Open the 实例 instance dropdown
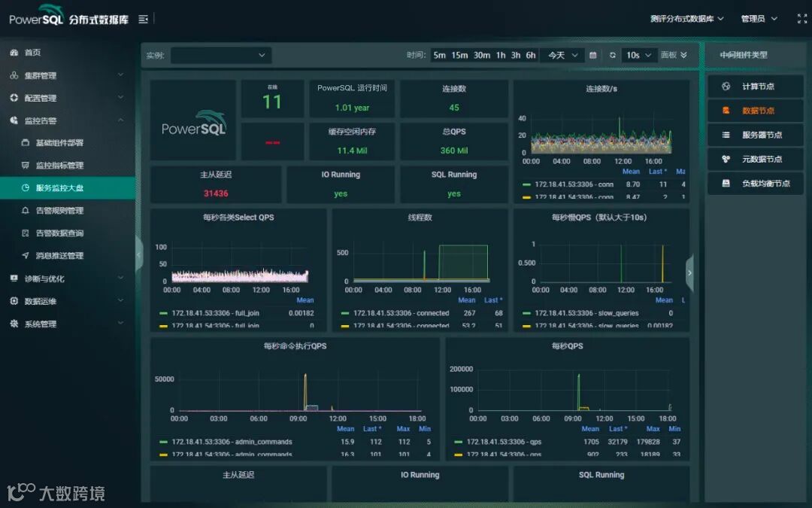This screenshot has height=508, width=812. (221, 55)
